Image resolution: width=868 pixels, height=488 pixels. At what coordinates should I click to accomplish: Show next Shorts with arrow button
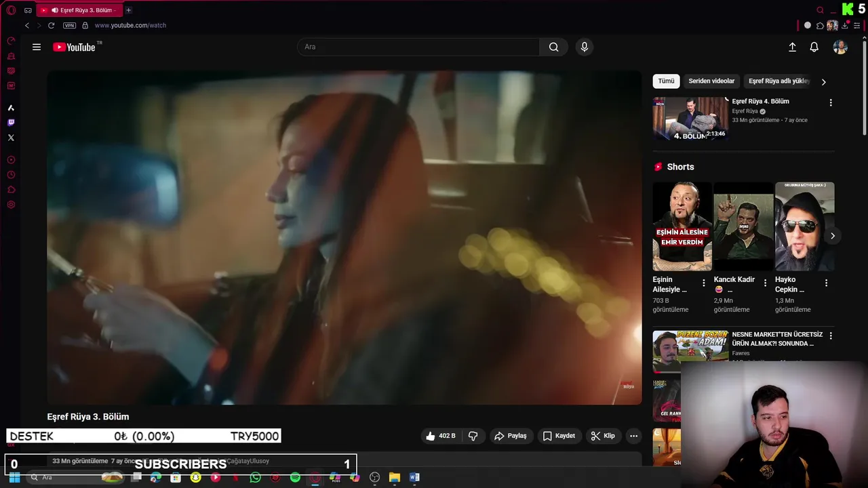pyautogui.click(x=833, y=236)
